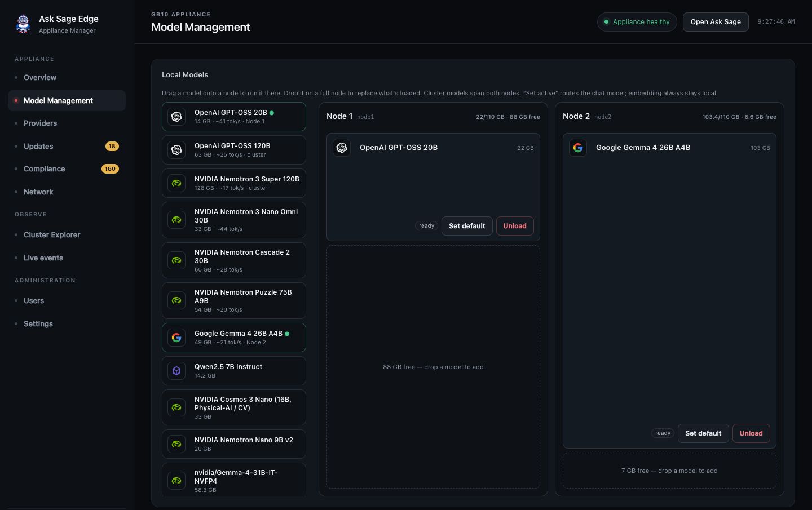The width and height of the screenshot is (812, 510).
Task: Open the Overview page
Action: pos(67,78)
